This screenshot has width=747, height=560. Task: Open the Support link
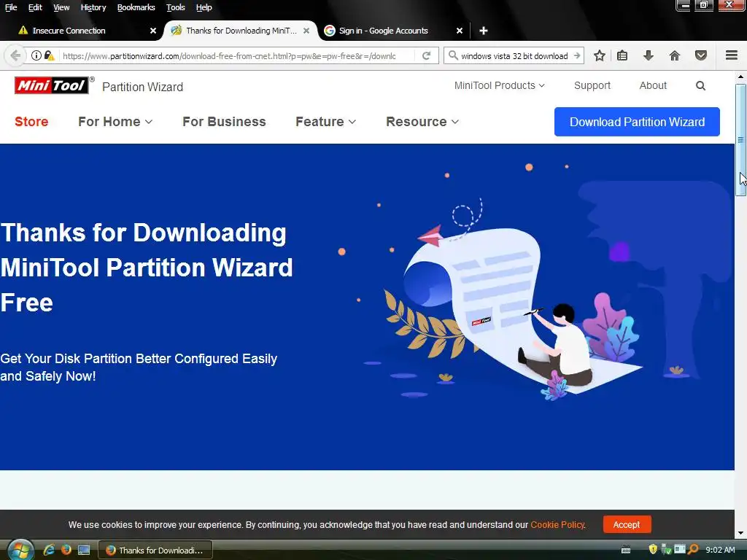pos(592,86)
